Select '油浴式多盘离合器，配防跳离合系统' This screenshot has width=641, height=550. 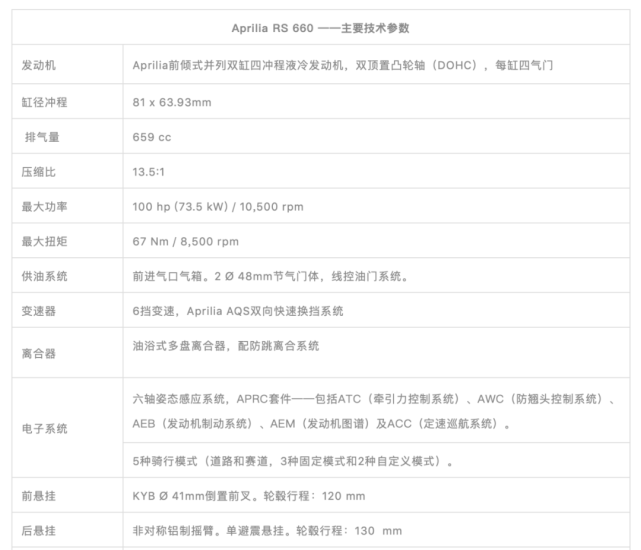click(x=226, y=346)
